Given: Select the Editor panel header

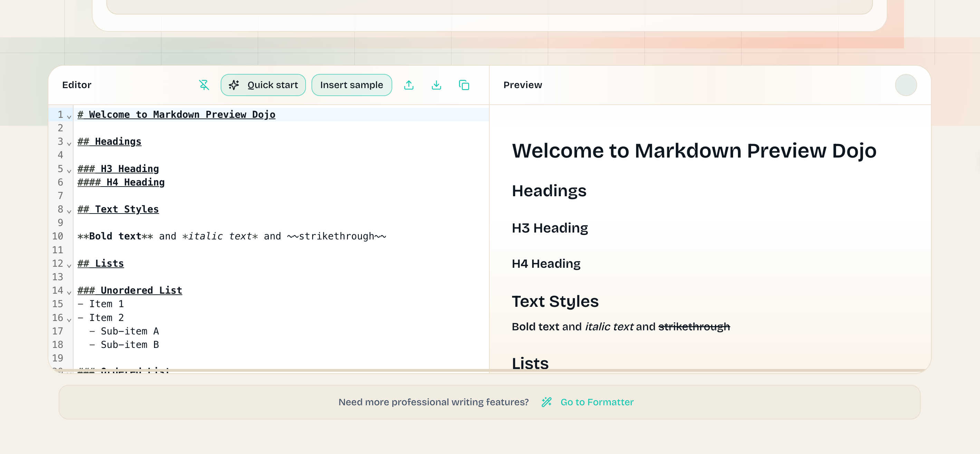Looking at the screenshot, I should pyautogui.click(x=77, y=85).
